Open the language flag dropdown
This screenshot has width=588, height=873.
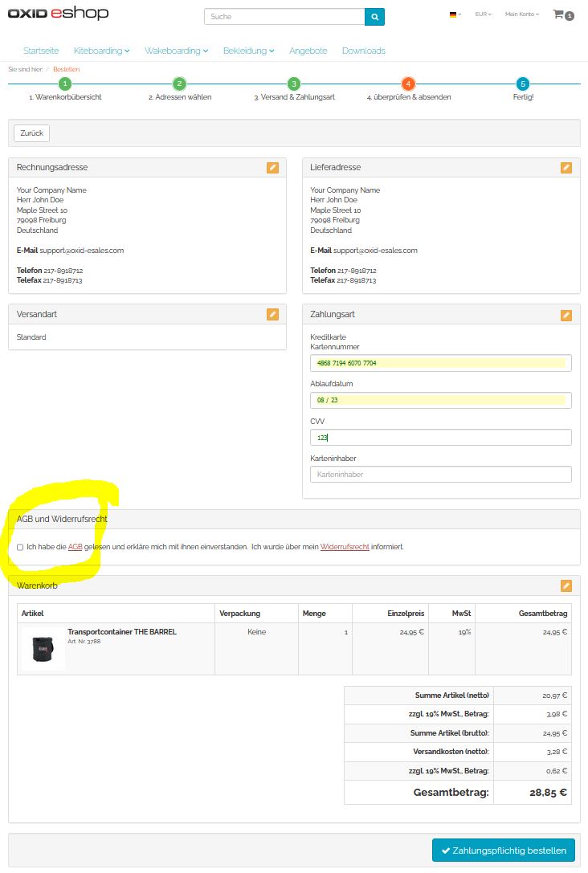[x=455, y=14]
